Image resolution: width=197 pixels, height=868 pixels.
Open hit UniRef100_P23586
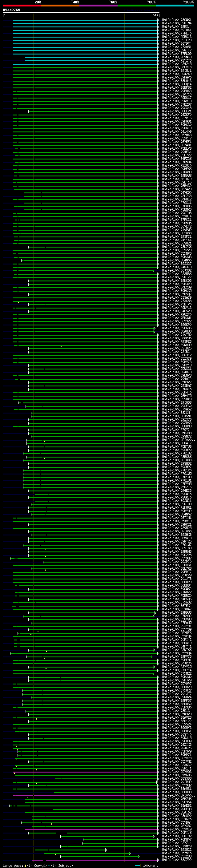tap(177, 274)
